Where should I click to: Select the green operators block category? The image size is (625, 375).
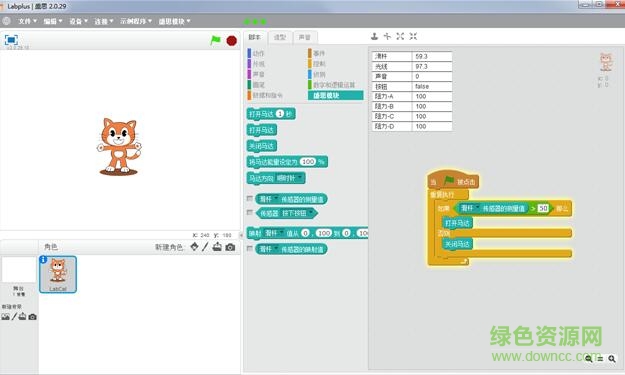[332, 85]
